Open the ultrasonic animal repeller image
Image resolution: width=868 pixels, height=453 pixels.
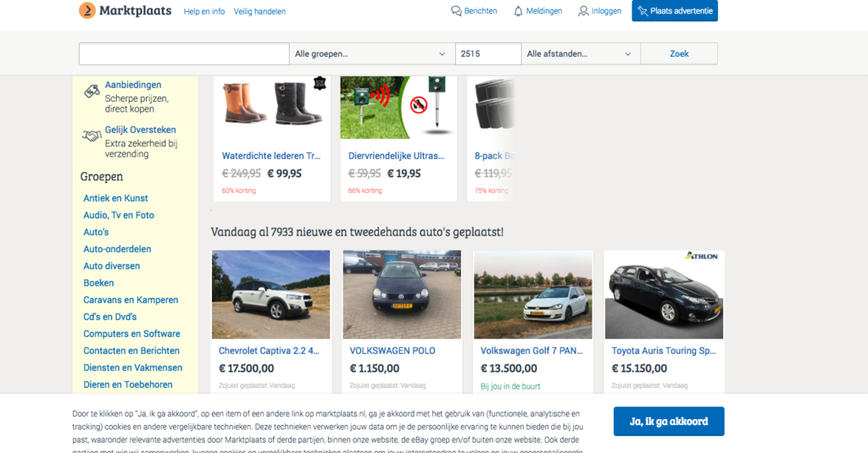click(398, 108)
